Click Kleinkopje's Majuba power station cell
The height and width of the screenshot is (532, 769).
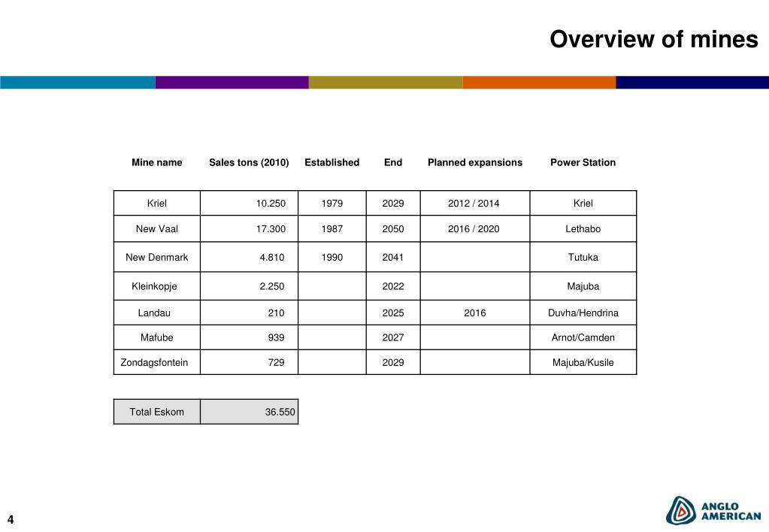point(583,286)
